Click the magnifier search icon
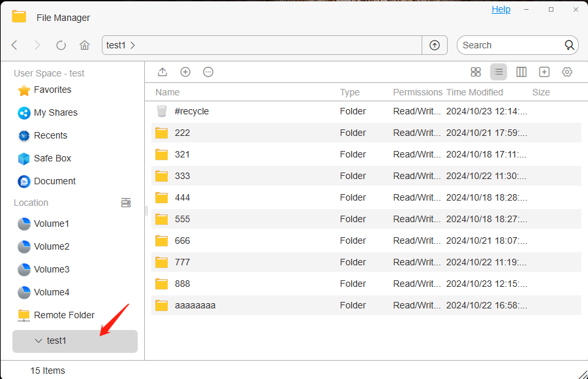This screenshot has height=379, width=588. click(x=569, y=46)
